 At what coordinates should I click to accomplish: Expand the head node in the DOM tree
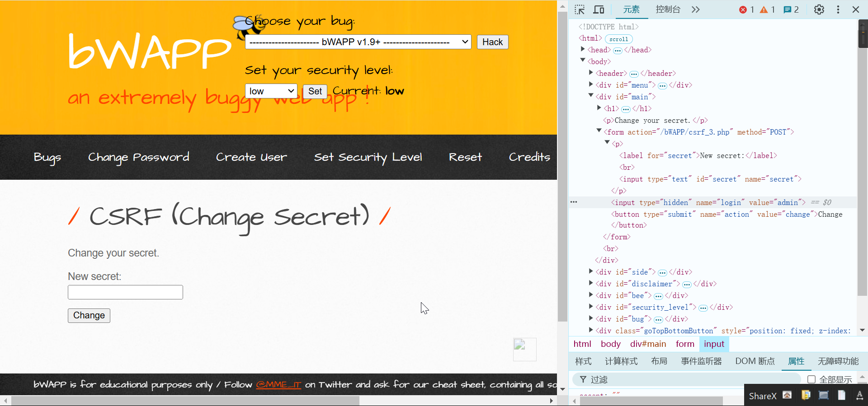(583, 49)
